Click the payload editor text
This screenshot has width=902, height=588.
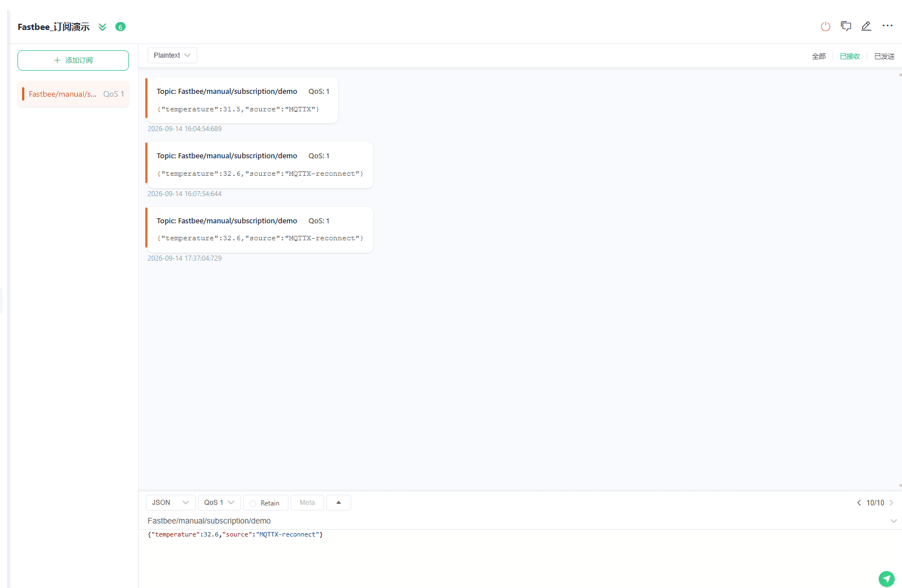click(235, 534)
